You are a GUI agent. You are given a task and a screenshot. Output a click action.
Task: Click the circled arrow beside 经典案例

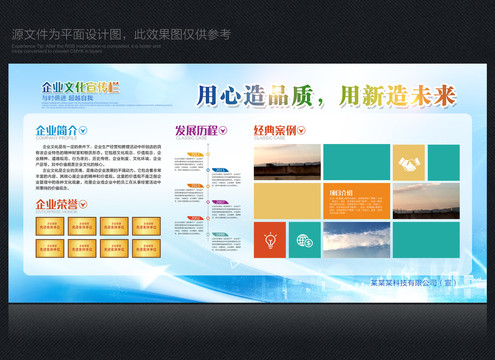(x=301, y=131)
